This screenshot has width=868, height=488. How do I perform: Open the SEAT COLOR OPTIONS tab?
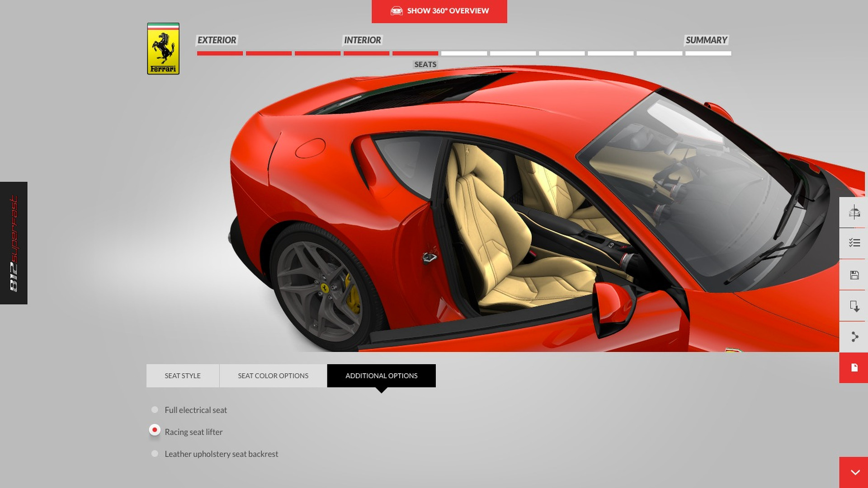273,375
